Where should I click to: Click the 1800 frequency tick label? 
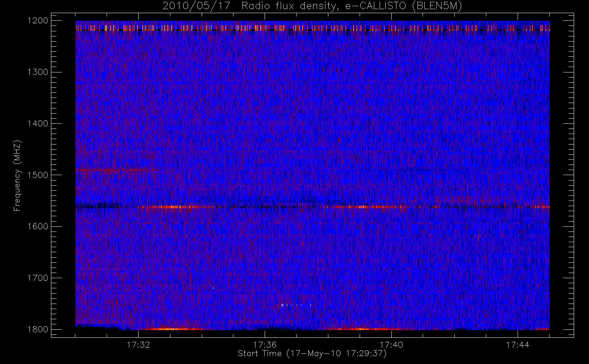point(38,329)
